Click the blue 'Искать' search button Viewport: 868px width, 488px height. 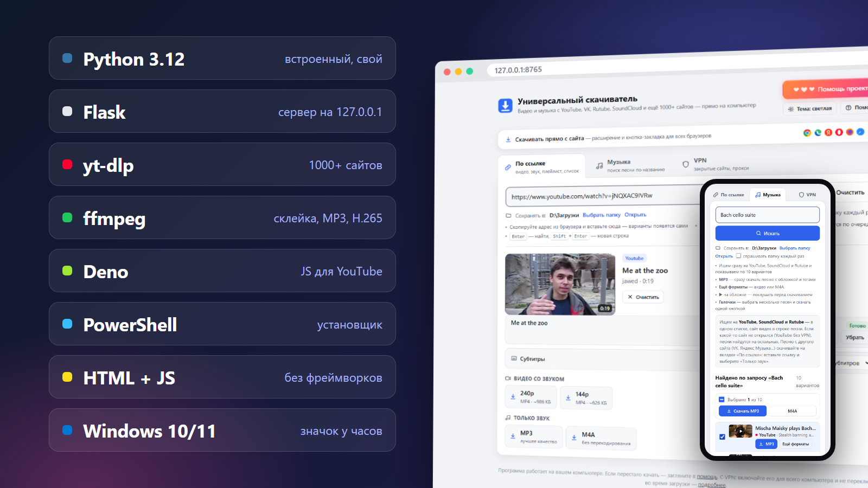767,233
